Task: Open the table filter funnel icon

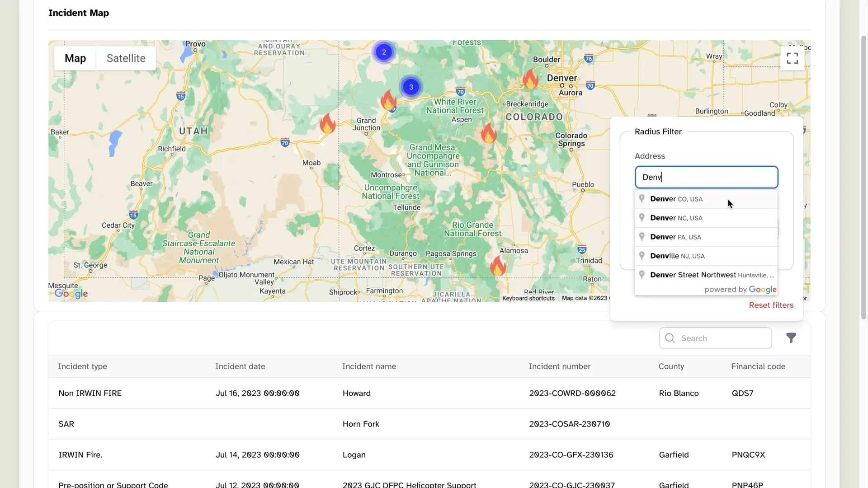Action: 791,338
